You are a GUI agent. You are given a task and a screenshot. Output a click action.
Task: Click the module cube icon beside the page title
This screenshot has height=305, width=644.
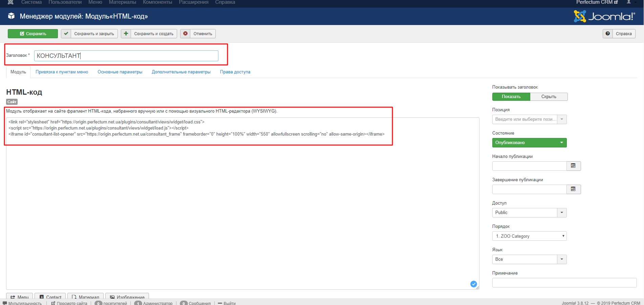[12, 16]
